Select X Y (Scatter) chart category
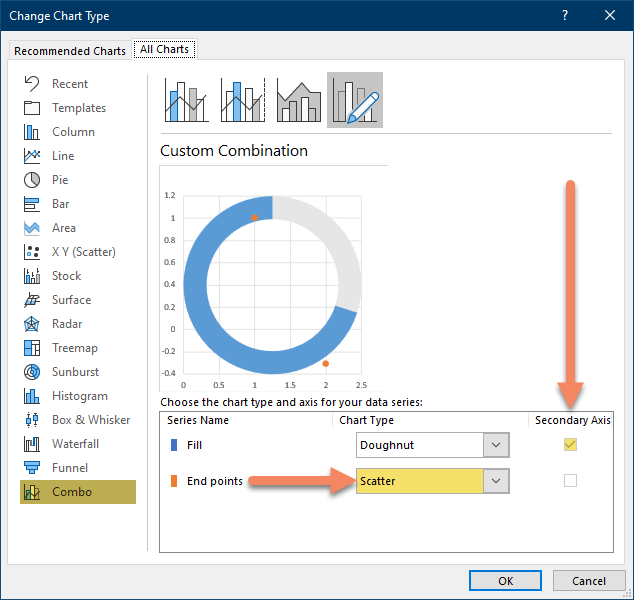 [82, 252]
